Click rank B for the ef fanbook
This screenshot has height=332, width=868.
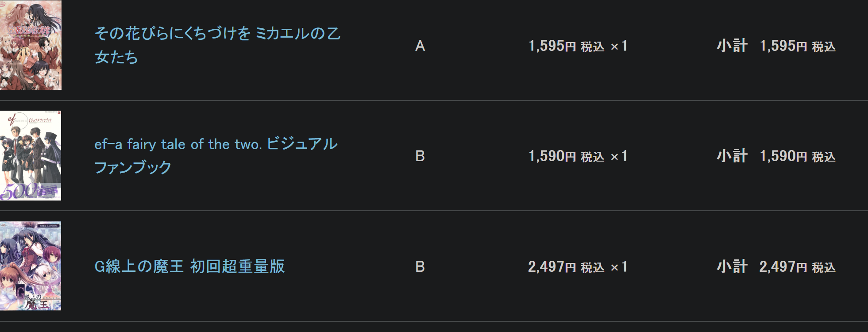[x=420, y=156]
